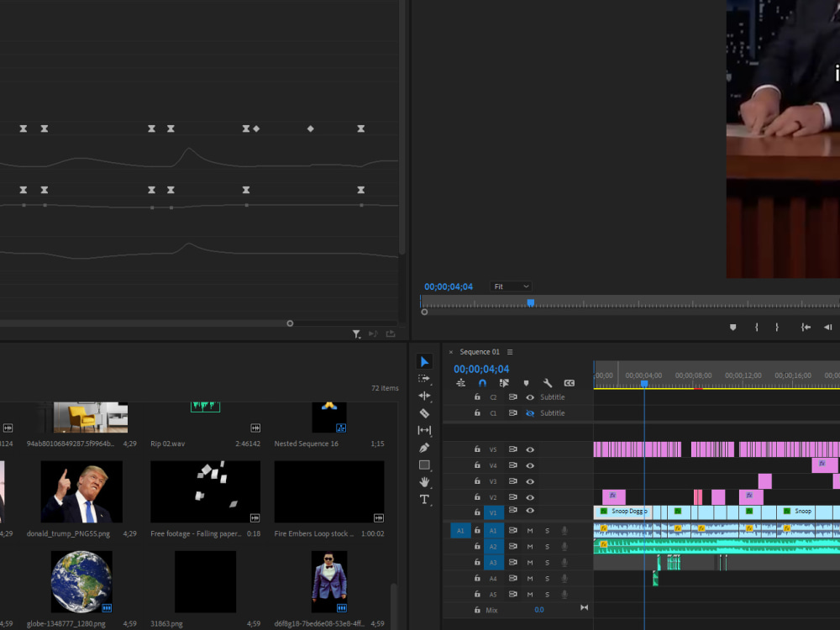Select the Type tool

424,499
